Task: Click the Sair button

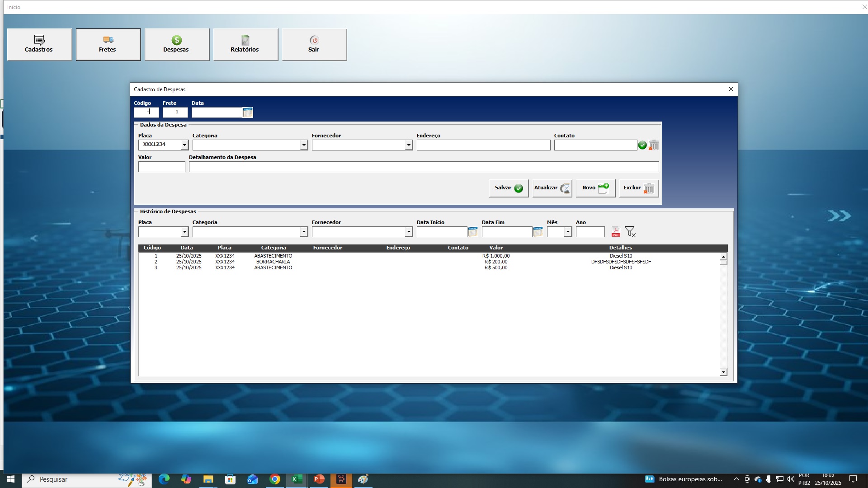Action: (x=314, y=44)
